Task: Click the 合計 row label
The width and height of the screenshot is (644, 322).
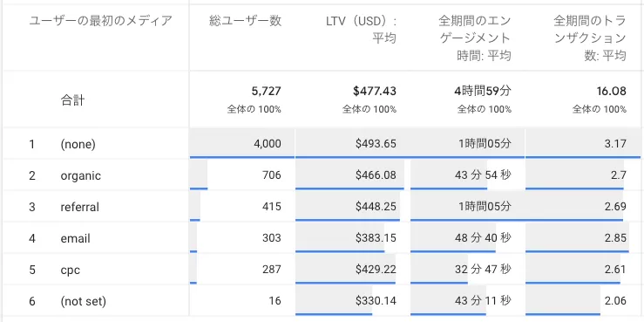Action: point(73,100)
